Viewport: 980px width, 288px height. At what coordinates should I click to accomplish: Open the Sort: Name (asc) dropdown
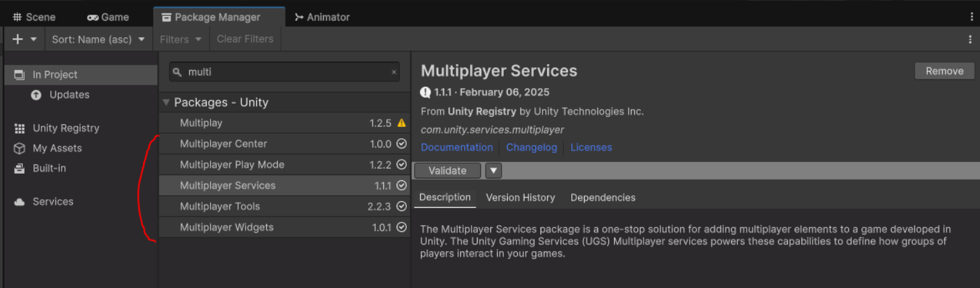coord(98,39)
